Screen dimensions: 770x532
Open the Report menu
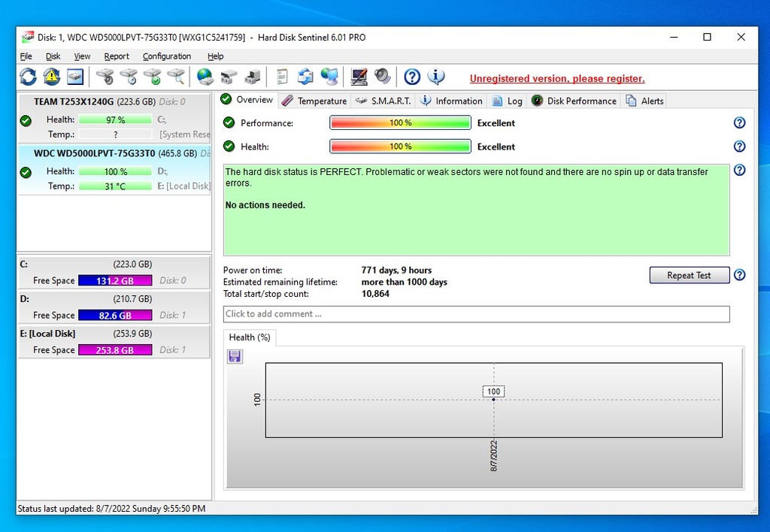click(x=117, y=56)
